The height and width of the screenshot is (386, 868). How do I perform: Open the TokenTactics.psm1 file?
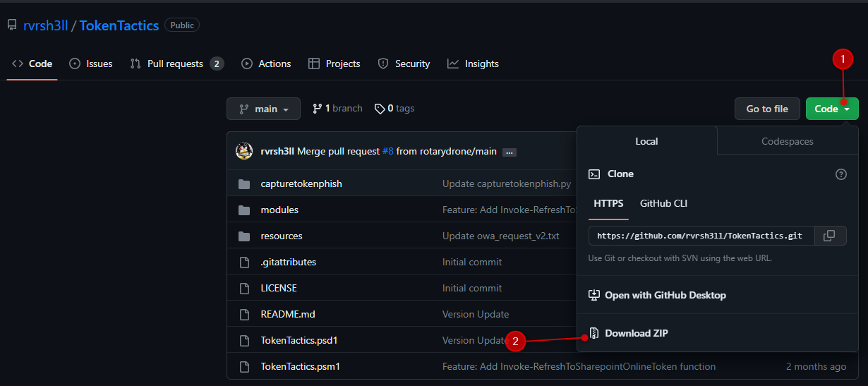click(x=301, y=366)
